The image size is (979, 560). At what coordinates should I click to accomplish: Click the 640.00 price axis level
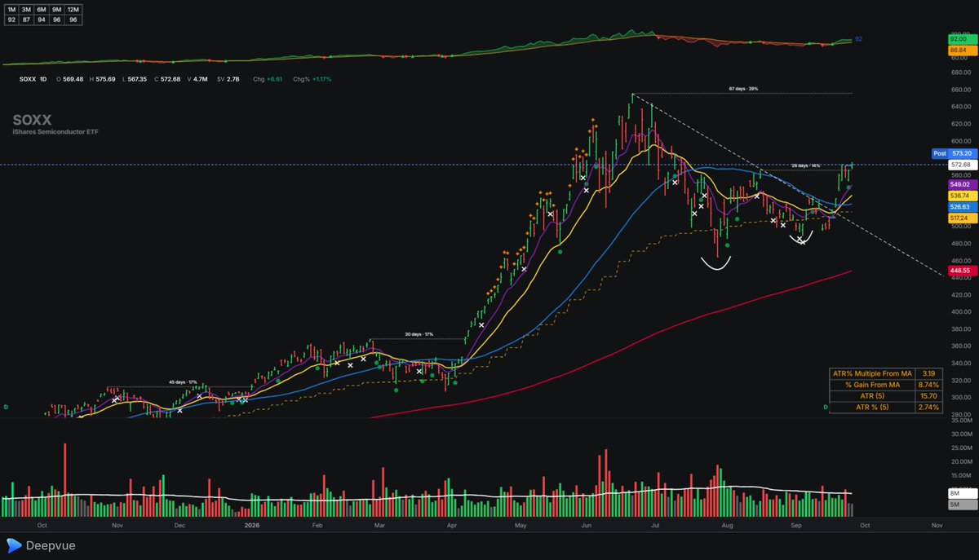tap(959, 107)
